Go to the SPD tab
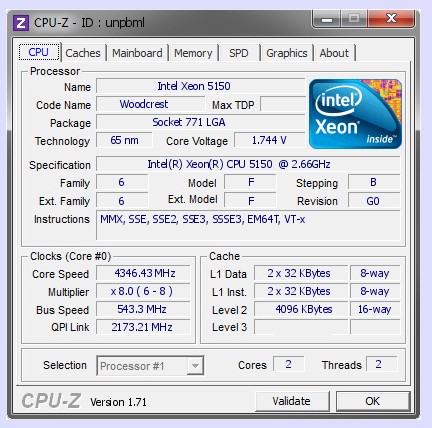The image size is (432, 428). coord(239,53)
